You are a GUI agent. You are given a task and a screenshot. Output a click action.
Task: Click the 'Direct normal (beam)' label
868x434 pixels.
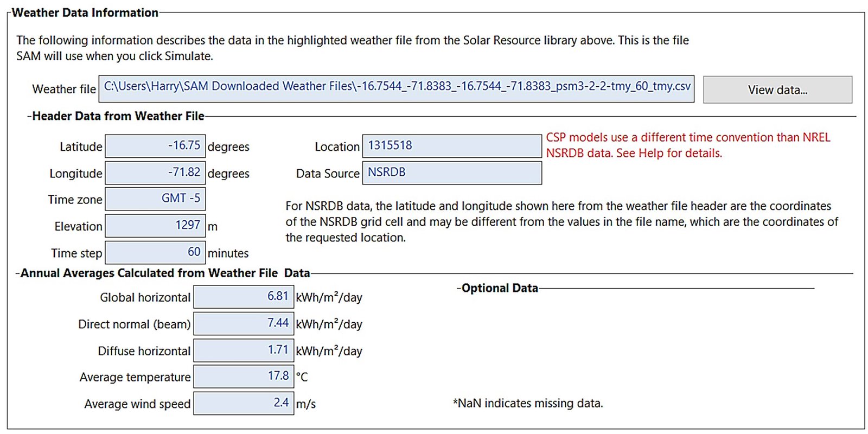pos(135,324)
